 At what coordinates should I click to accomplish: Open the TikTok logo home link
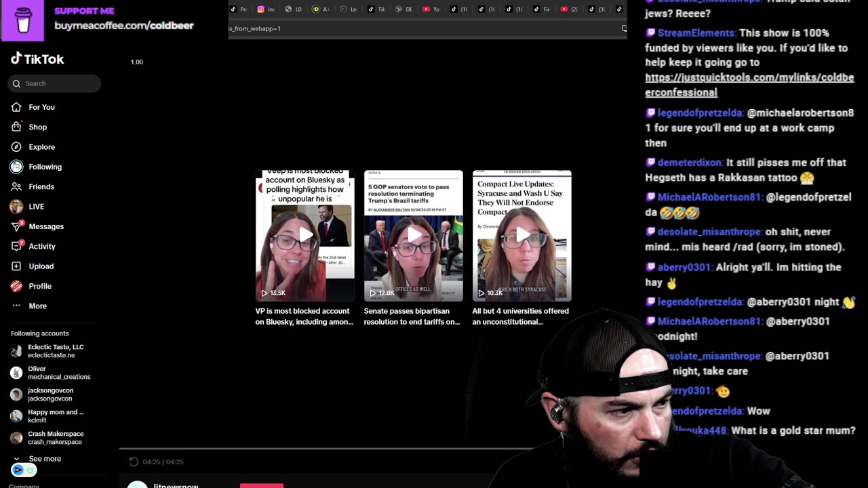tap(37, 59)
